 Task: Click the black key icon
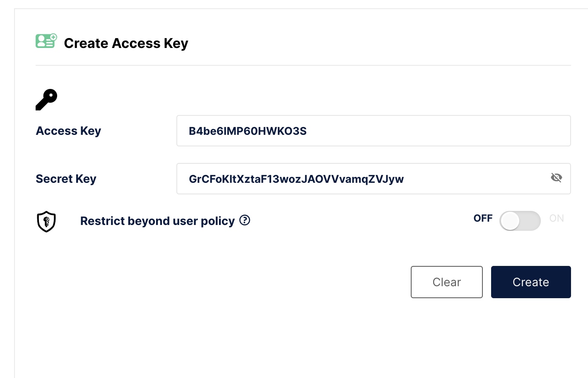46,100
